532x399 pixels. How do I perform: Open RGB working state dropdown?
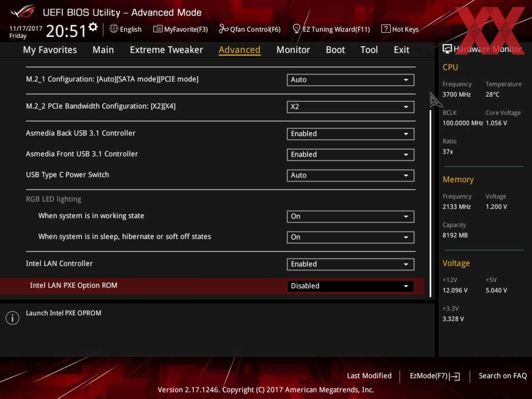[x=350, y=216]
